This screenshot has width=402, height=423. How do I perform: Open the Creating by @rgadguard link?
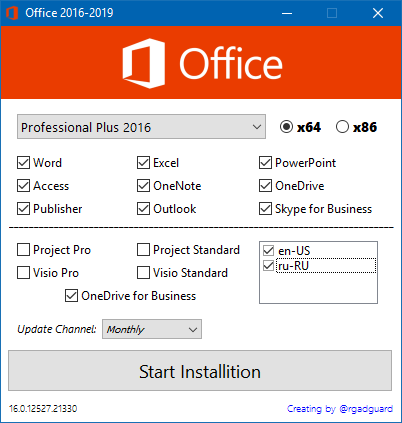(340, 409)
